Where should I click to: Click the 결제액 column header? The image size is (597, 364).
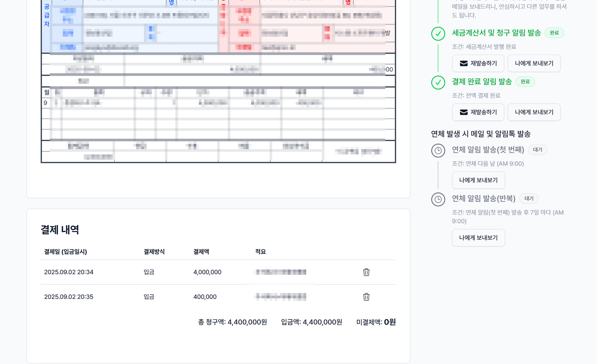click(201, 252)
